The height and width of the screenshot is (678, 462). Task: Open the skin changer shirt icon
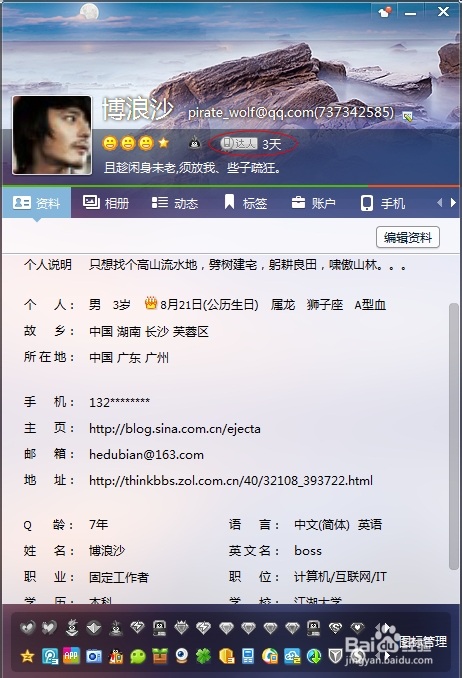(x=385, y=12)
